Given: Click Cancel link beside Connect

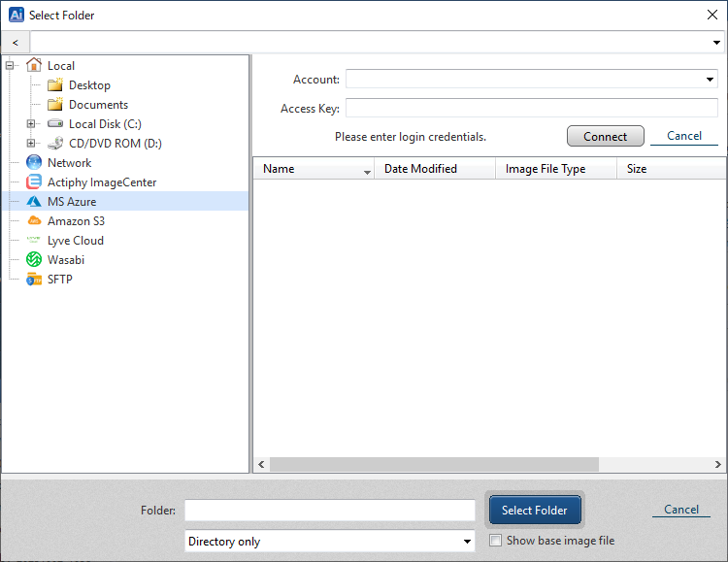Looking at the screenshot, I should click(x=684, y=136).
